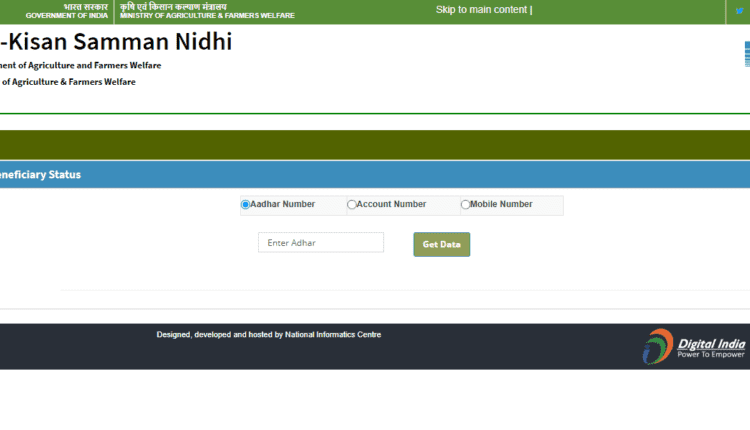Click Power To Empower tagline
The height and width of the screenshot is (430, 750).
click(x=711, y=354)
